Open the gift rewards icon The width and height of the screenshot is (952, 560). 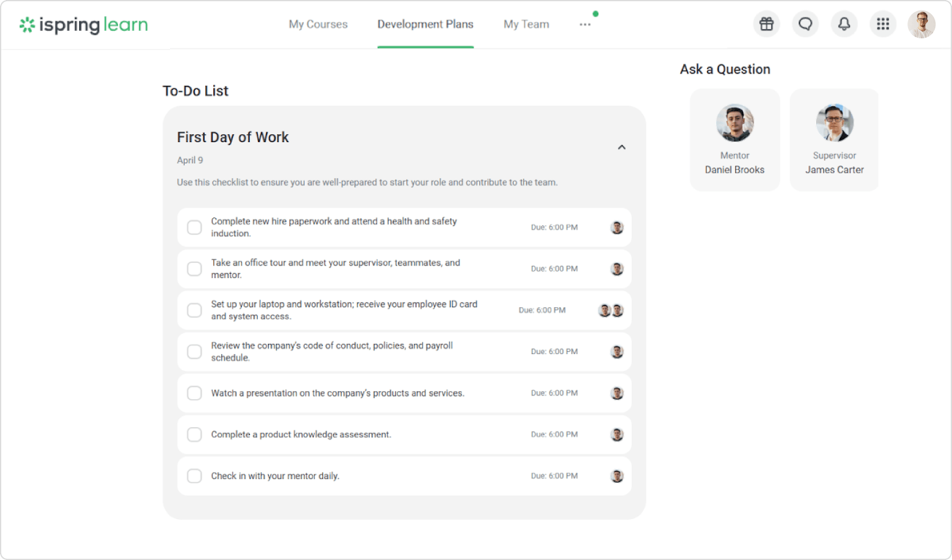(x=767, y=24)
